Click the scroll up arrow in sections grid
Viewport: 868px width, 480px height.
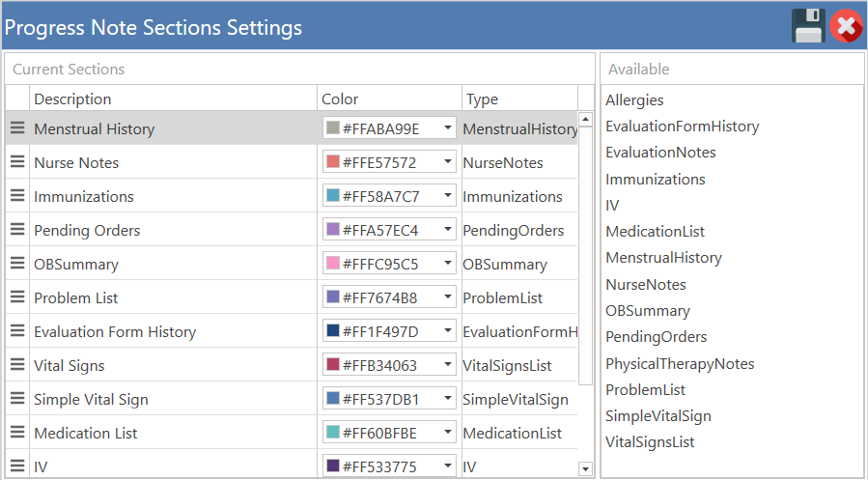point(585,120)
